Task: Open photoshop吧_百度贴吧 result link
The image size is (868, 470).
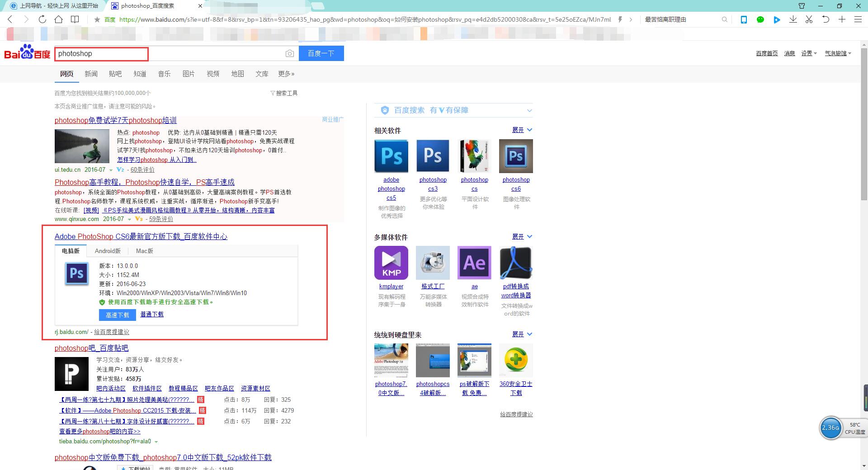Action: 91,348
